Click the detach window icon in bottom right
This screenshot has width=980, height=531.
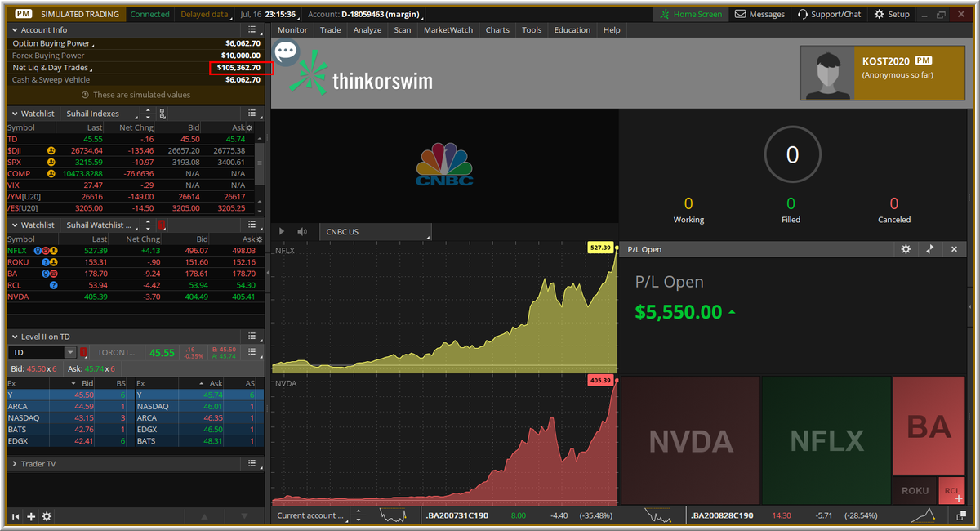pos(961,515)
